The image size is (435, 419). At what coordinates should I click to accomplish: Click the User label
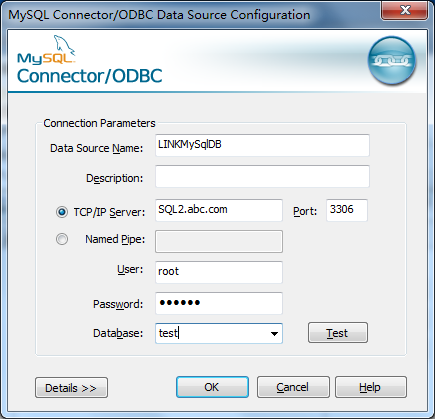[130, 269]
